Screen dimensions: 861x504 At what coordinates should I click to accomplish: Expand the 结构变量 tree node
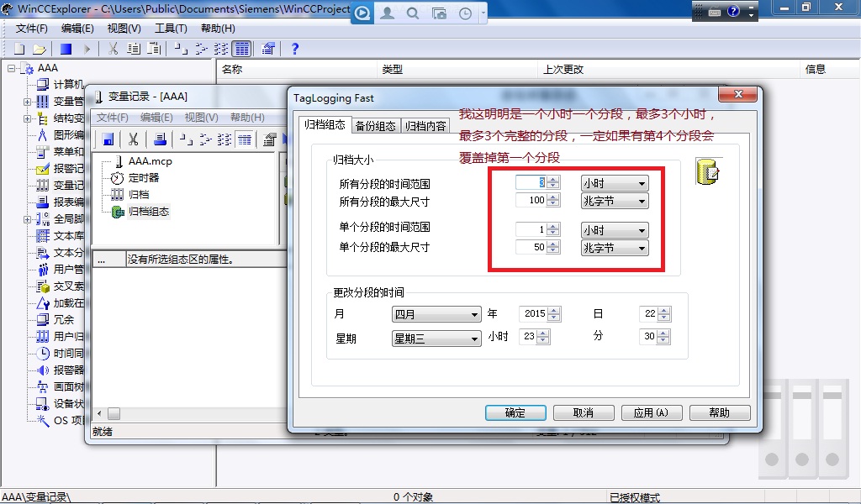tap(27, 118)
